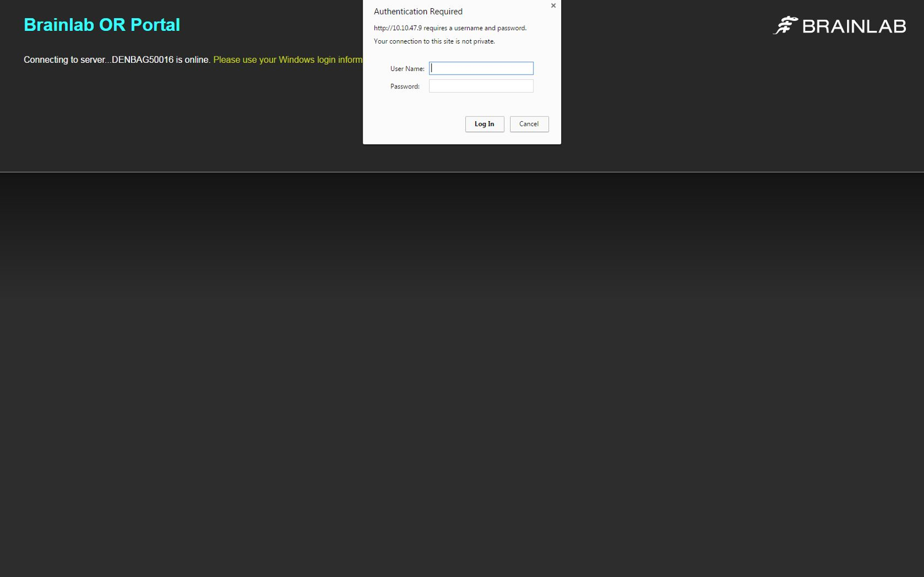Focus the Password field

[x=481, y=86]
